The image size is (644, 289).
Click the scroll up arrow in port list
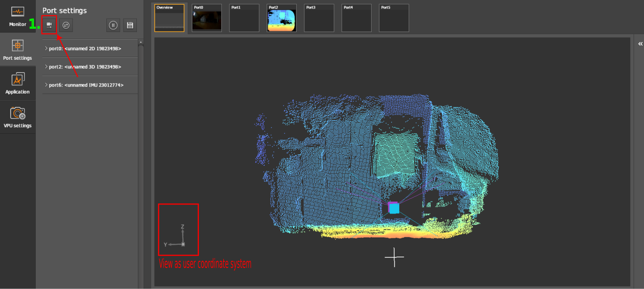[x=141, y=43]
